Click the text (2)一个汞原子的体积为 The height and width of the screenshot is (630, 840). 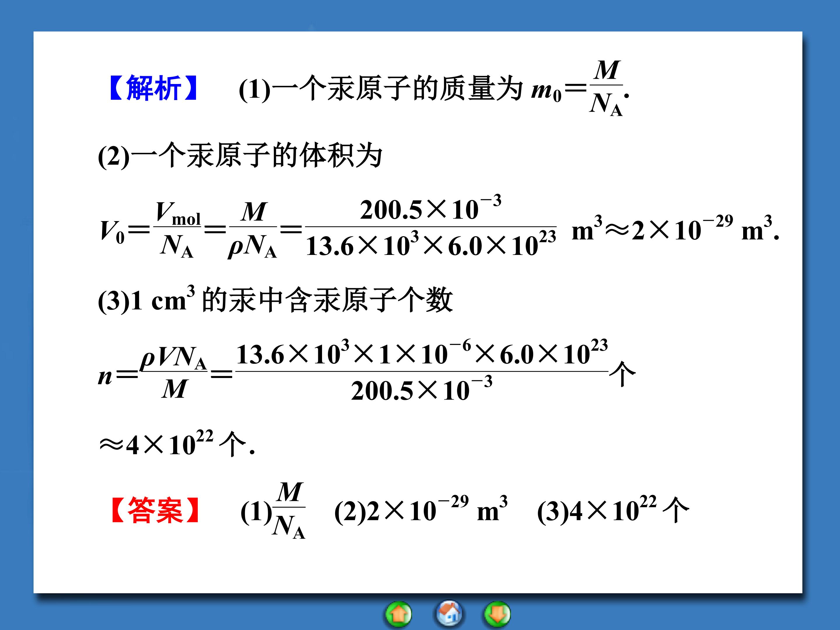click(x=240, y=155)
